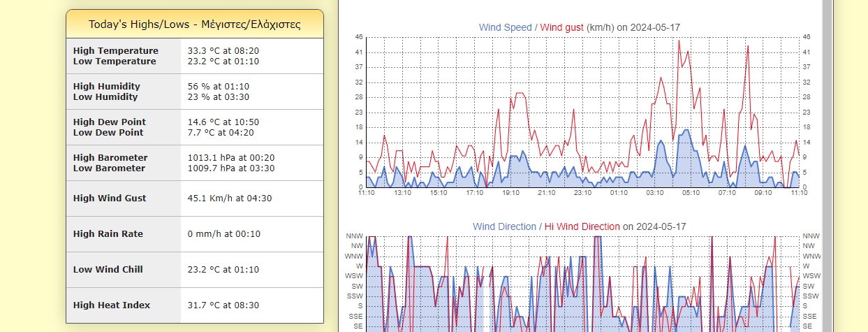This screenshot has height=332, width=868.
Task: Click the value 1013.1 hPa at 00:20
Action: 231,158
